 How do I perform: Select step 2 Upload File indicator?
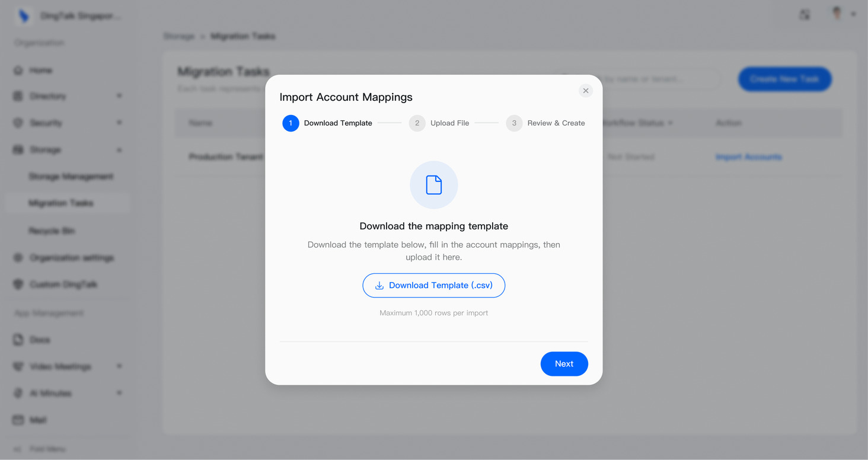point(439,123)
